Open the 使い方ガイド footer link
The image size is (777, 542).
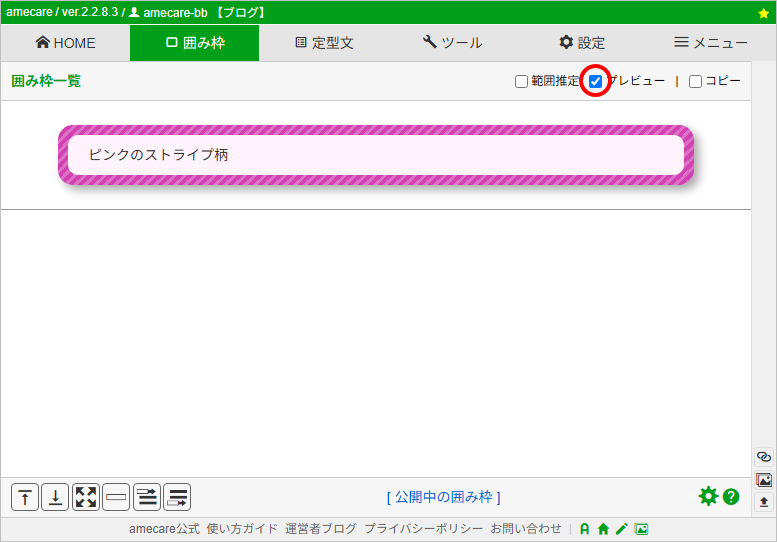point(242,529)
